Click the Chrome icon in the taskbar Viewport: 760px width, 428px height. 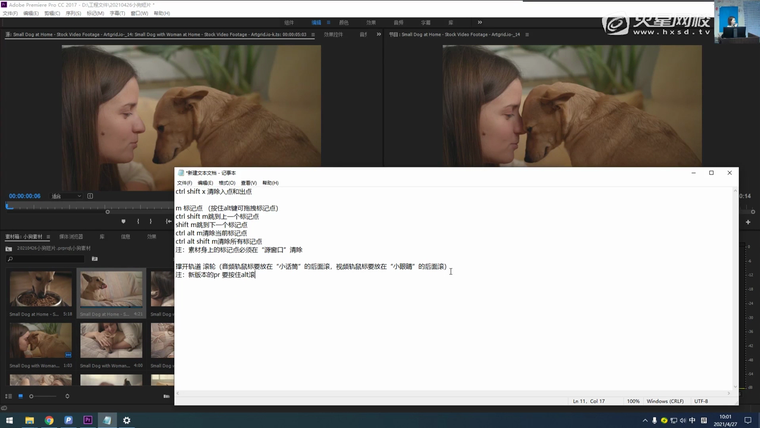pos(49,420)
